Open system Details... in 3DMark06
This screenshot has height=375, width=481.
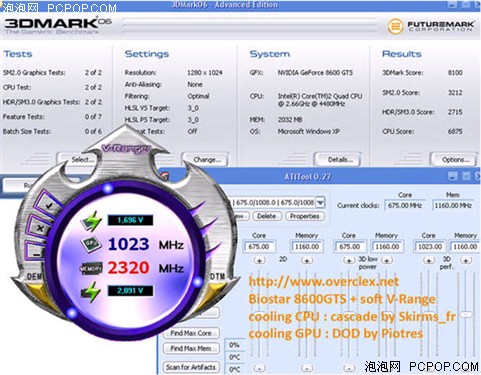(339, 160)
